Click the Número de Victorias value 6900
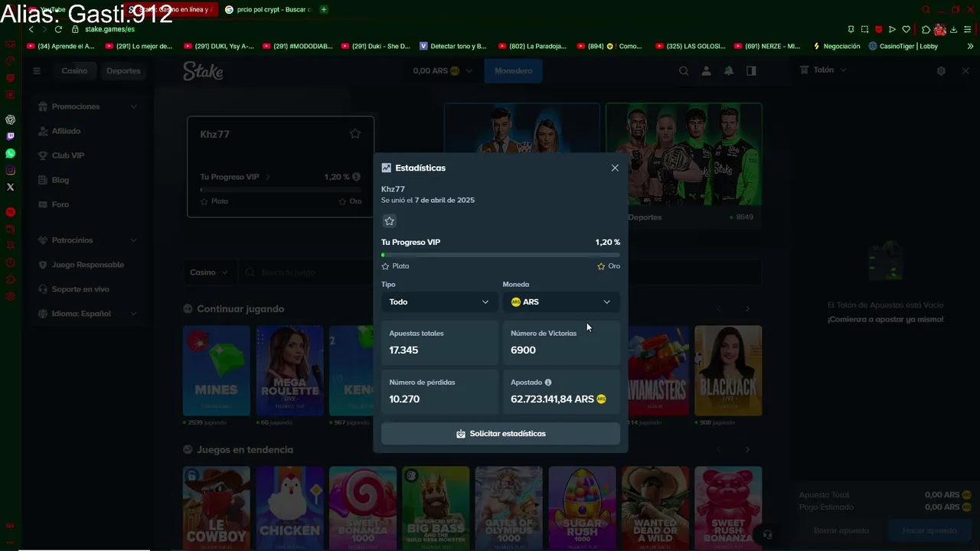The height and width of the screenshot is (551, 980). pos(523,350)
